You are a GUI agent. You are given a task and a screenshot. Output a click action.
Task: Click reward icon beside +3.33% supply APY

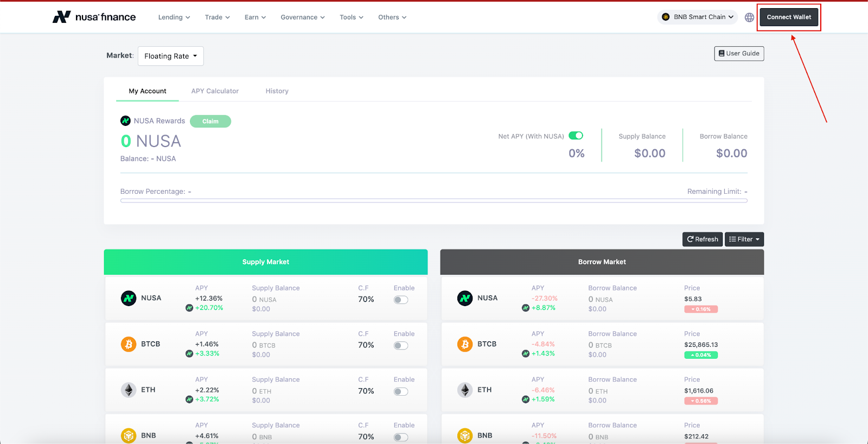(189, 353)
